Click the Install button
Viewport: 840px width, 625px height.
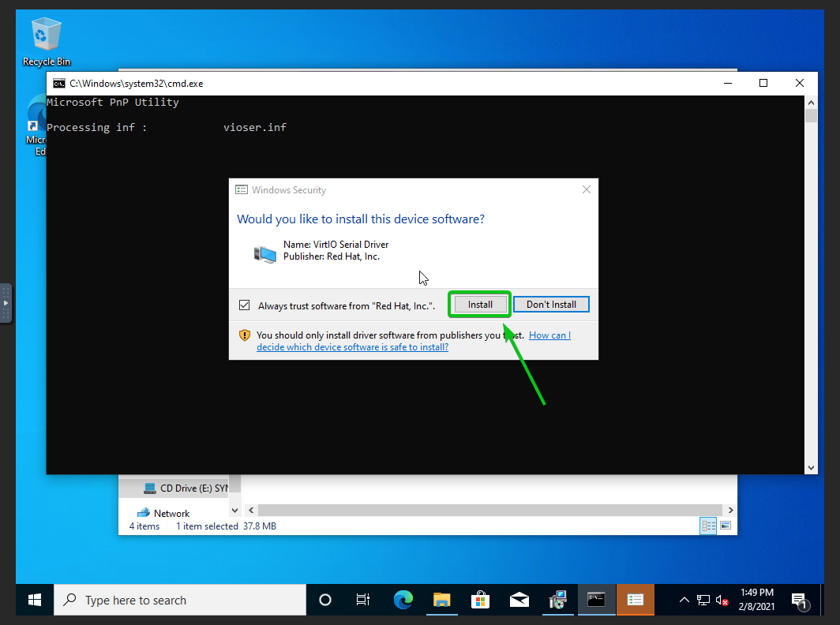(x=480, y=305)
